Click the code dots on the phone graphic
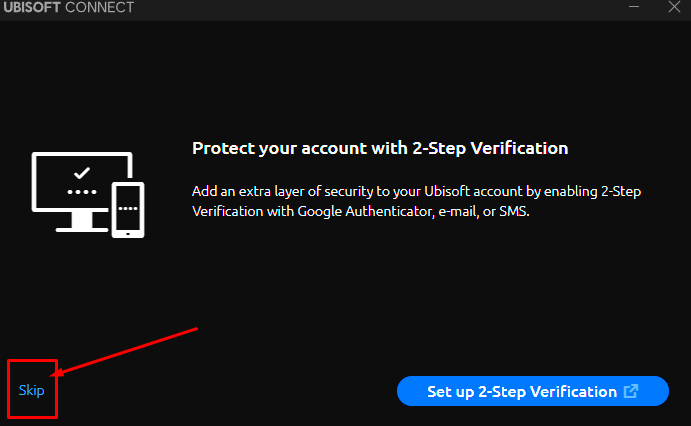 (128, 208)
